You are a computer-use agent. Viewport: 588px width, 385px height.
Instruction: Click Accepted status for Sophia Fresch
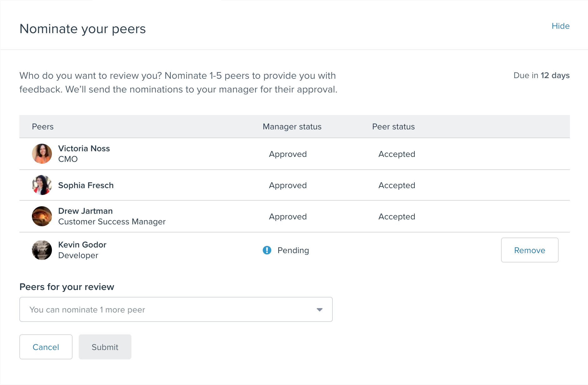pyautogui.click(x=397, y=185)
